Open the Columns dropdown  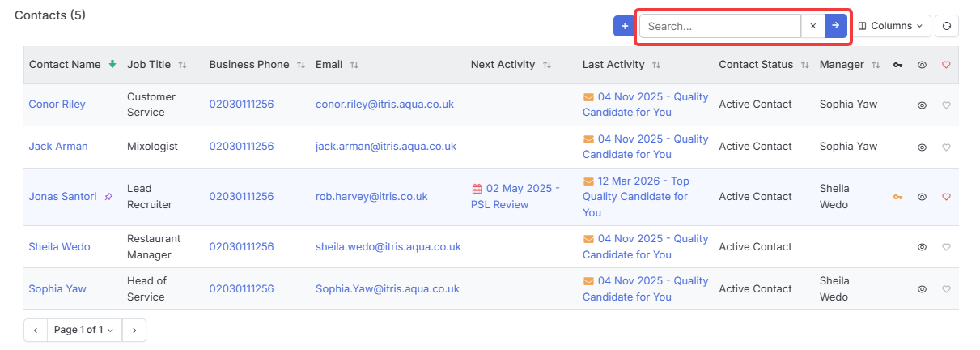click(x=890, y=26)
